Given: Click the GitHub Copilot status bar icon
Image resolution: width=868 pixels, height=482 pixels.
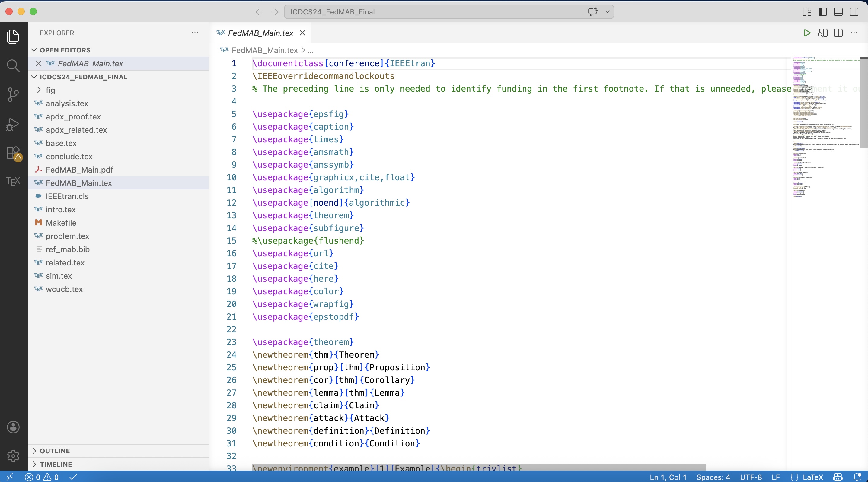Looking at the screenshot, I should (838, 477).
